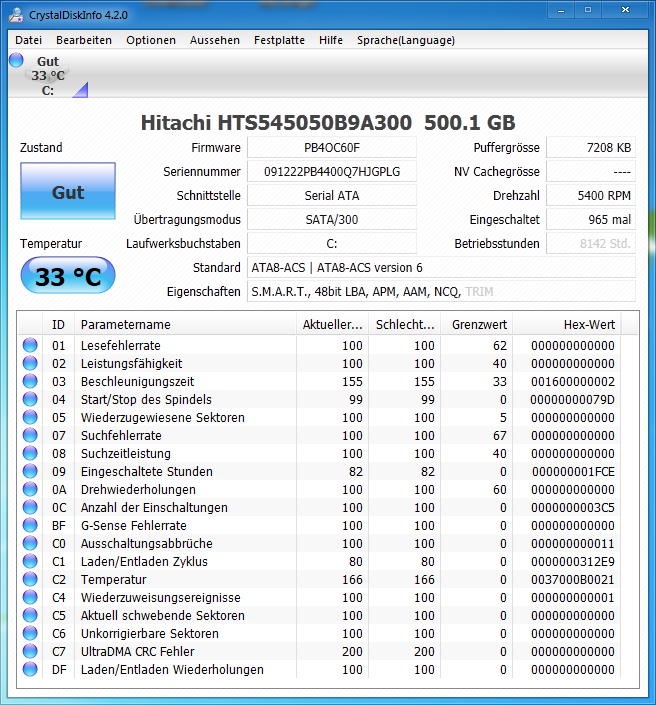Viewport: 656px width, 705px height.
Task: Click hex value 0037000B0021
Action: (573, 580)
